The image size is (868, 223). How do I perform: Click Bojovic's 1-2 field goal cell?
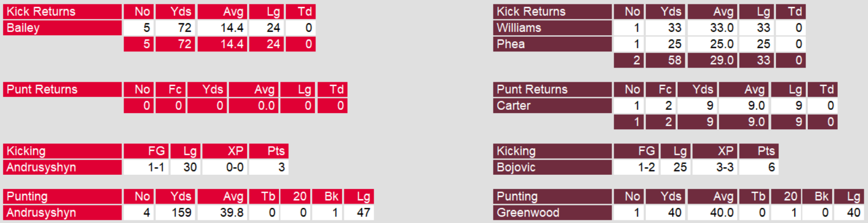(x=635, y=168)
